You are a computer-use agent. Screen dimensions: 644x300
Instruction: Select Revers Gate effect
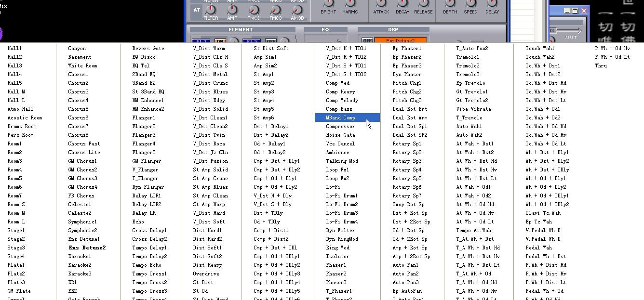click(148, 48)
